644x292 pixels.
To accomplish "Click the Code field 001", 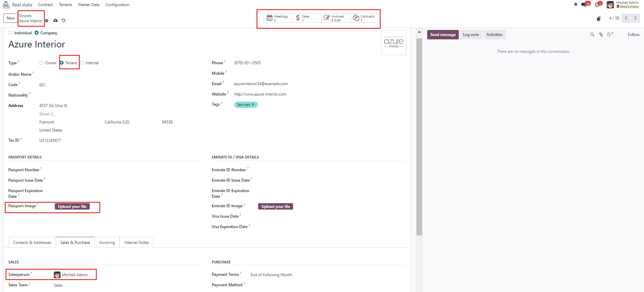I will click(x=121, y=85).
